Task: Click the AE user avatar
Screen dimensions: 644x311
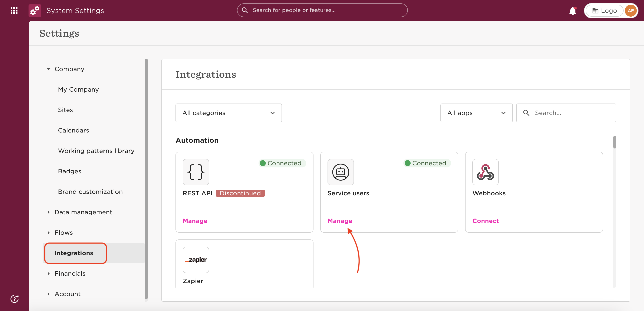Action: point(631,10)
